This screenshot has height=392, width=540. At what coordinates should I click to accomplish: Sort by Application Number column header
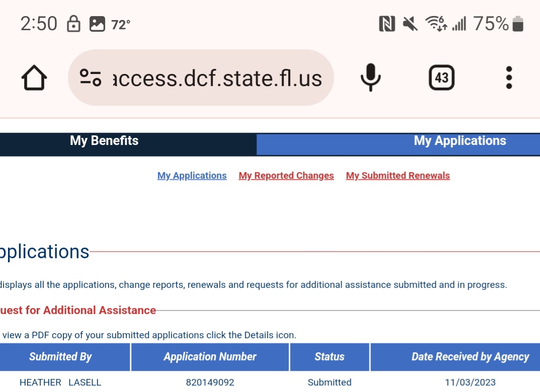click(210, 357)
